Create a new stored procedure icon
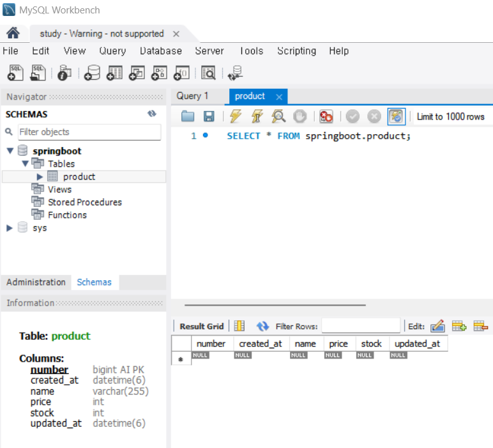Screen dimensions: 493x448 click(x=160, y=73)
